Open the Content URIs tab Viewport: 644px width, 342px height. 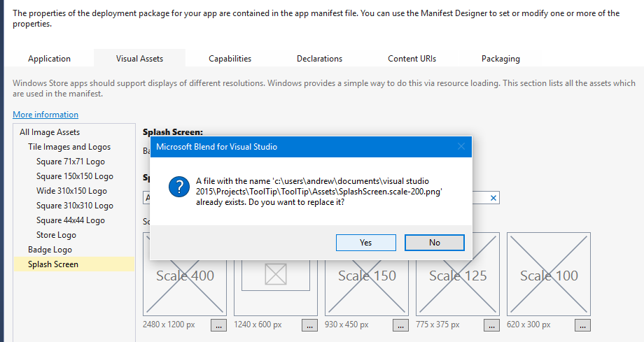412,59
